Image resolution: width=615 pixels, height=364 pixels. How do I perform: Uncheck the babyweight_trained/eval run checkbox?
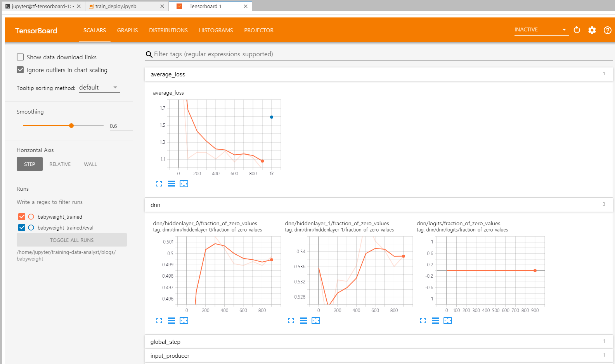(22, 228)
